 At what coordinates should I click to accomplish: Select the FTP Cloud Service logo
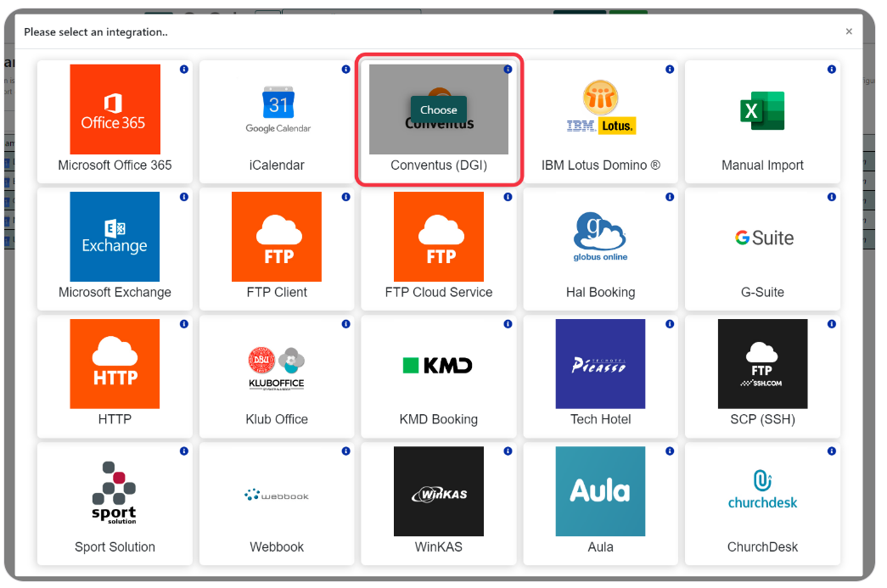point(439,237)
